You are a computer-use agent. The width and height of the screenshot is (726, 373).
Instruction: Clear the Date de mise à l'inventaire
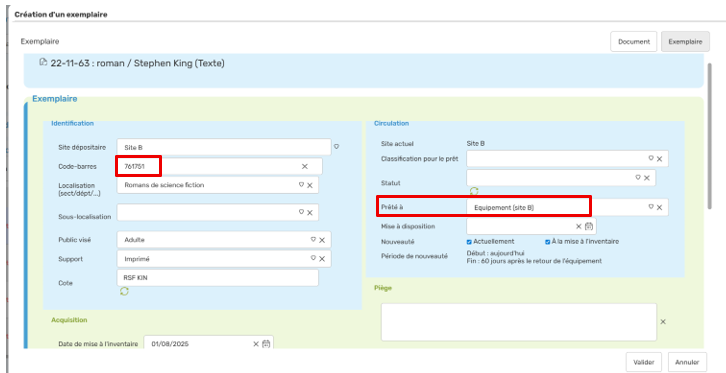(256, 344)
